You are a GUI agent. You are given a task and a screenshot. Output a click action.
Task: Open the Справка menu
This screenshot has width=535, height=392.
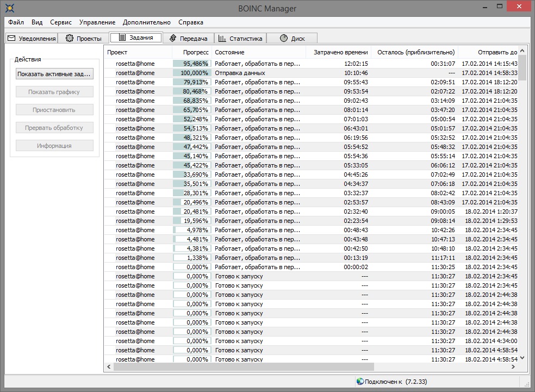coord(191,22)
